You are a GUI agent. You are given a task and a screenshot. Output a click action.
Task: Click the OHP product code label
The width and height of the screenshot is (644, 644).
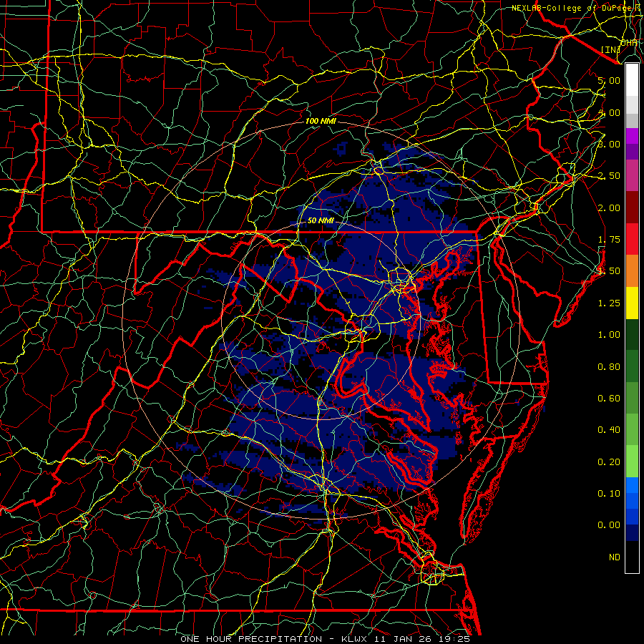629,43
